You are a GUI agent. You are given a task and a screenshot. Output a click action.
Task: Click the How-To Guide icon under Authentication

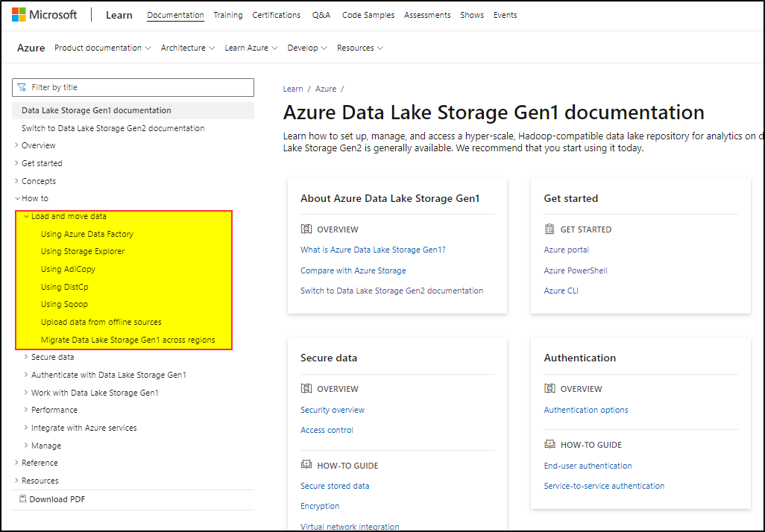click(x=550, y=445)
